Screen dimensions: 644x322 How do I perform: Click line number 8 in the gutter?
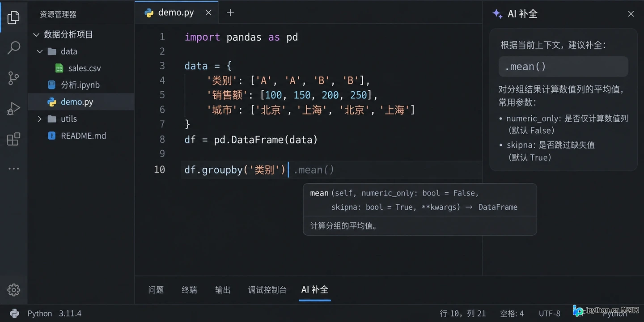[x=162, y=140]
